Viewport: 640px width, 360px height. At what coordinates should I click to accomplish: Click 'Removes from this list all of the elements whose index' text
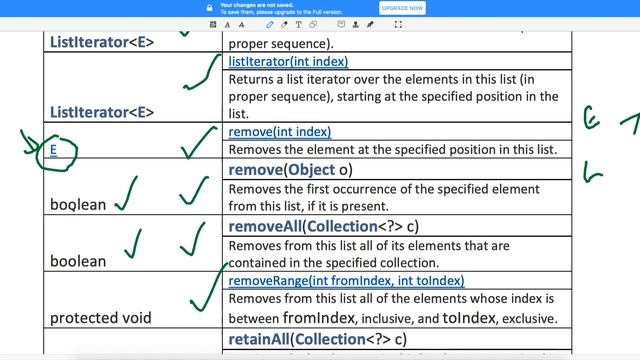coord(393,309)
